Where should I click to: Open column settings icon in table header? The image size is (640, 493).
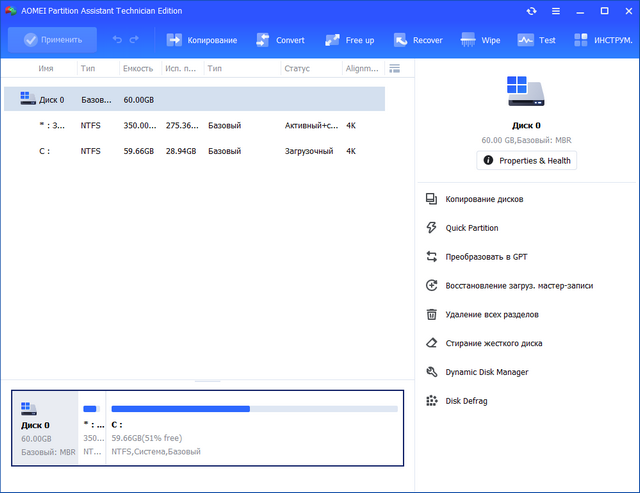pos(394,68)
